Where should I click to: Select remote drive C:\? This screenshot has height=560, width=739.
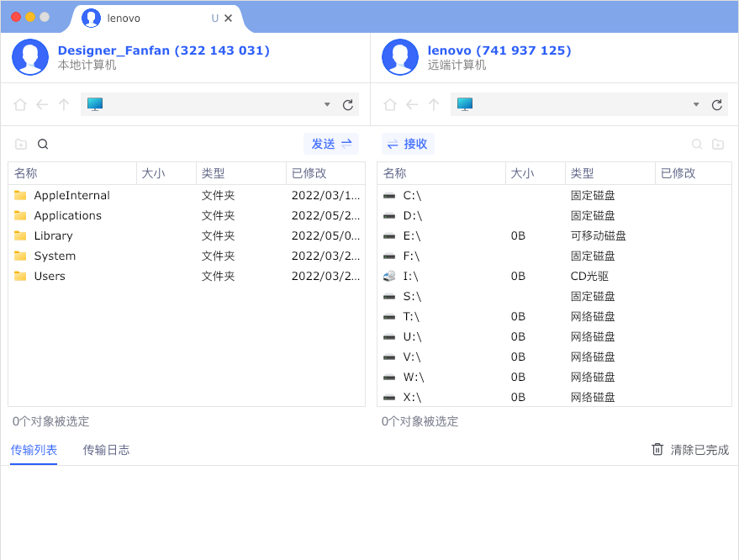[554, 195]
